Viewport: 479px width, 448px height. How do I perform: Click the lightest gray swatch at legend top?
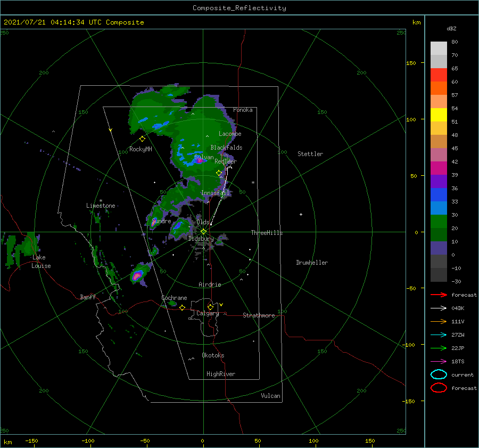[x=439, y=48]
